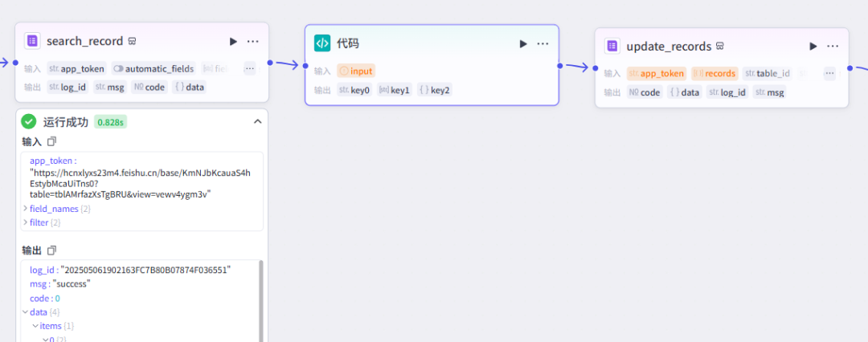Image resolution: width=868 pixels, height=342 pixels.
Task: Click the orange records input tag
Action: tap(714, 73)
